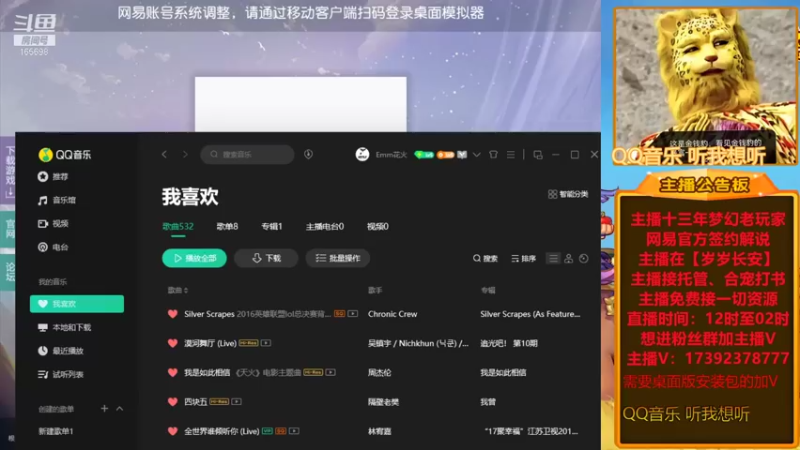Select the 歌曲532 tab

(x=178, y=227)
